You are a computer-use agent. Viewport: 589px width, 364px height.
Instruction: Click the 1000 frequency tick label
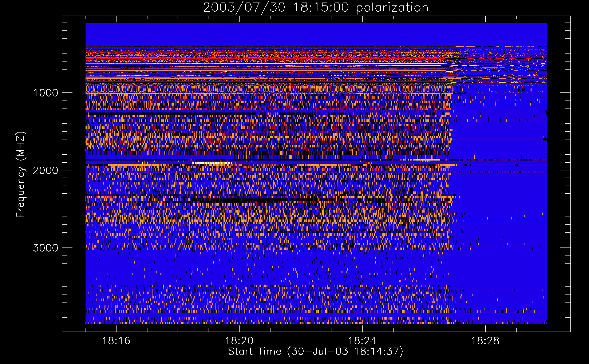46,93
